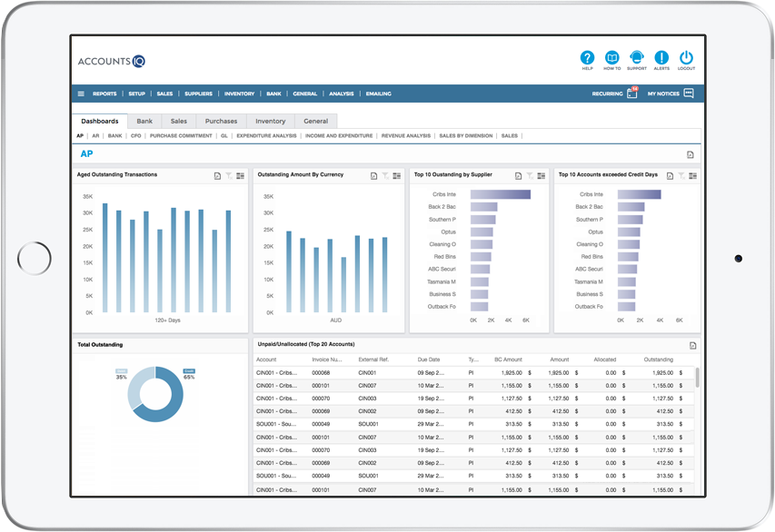Export the Unpaid/Unallocated Top 20 Accounts table
Viewport: 775px width, 532px height.
pos(693,346)
